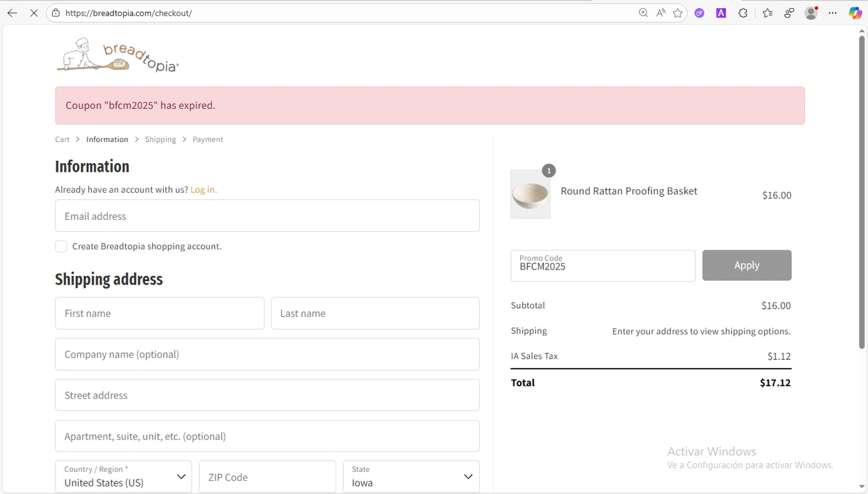The image size is (868, 494).
Task: Click the scrollbar down arrow
Action: click(862, 487)
